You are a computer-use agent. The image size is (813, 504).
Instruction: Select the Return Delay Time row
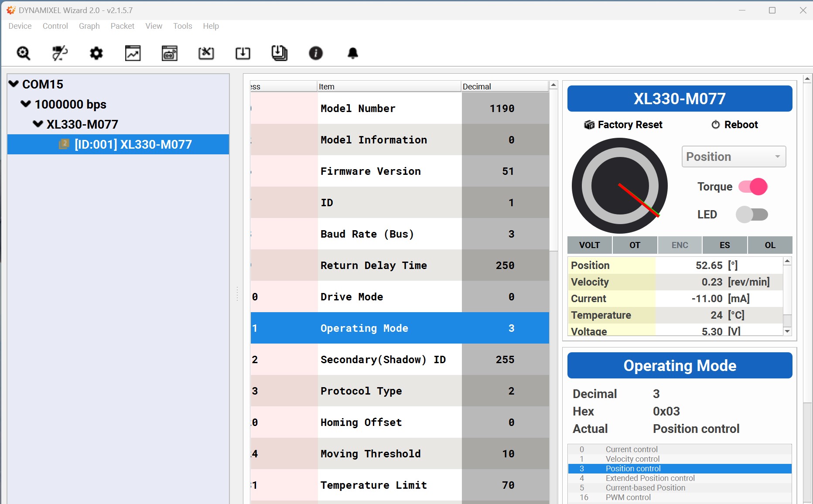400,265
